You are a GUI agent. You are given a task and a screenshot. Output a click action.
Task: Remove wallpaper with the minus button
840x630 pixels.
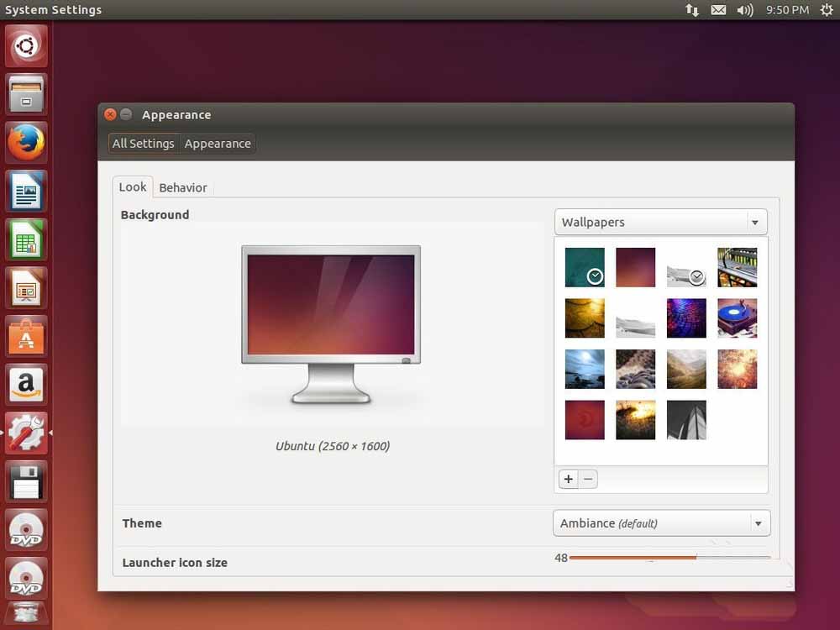(x=588, y=479)
